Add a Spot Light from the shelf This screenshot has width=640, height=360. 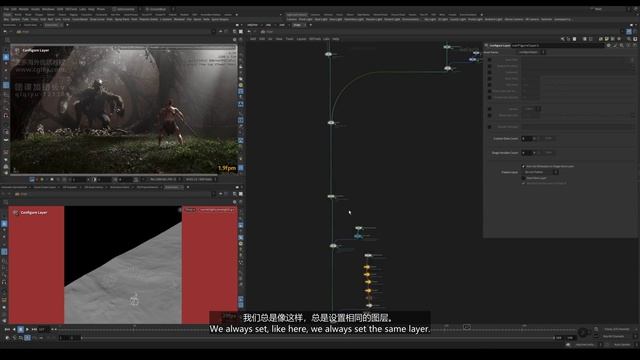321,19
